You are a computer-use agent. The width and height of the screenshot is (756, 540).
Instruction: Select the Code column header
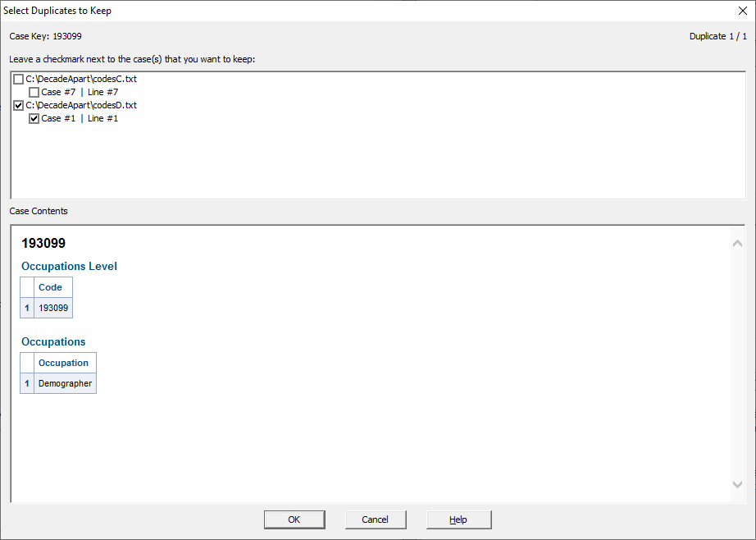(x=50, y=286)
